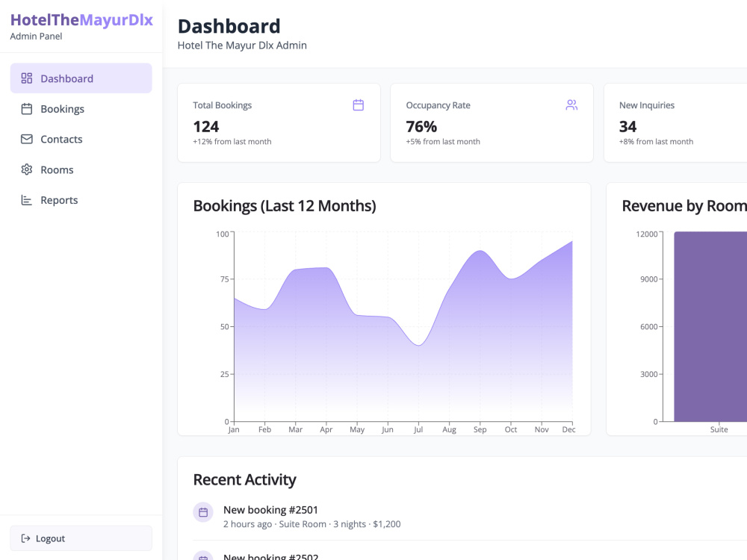The height and width of the screenshot is (560, 747).
Task: Click the 'Hotel The Mayur Dlx Admin' subtitle
Action: (x=242, y=46)
